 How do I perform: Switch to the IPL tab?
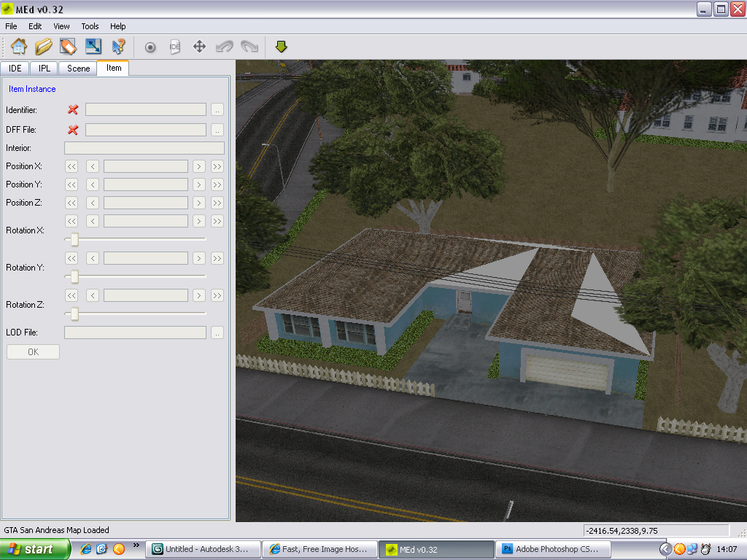point(45,68)
